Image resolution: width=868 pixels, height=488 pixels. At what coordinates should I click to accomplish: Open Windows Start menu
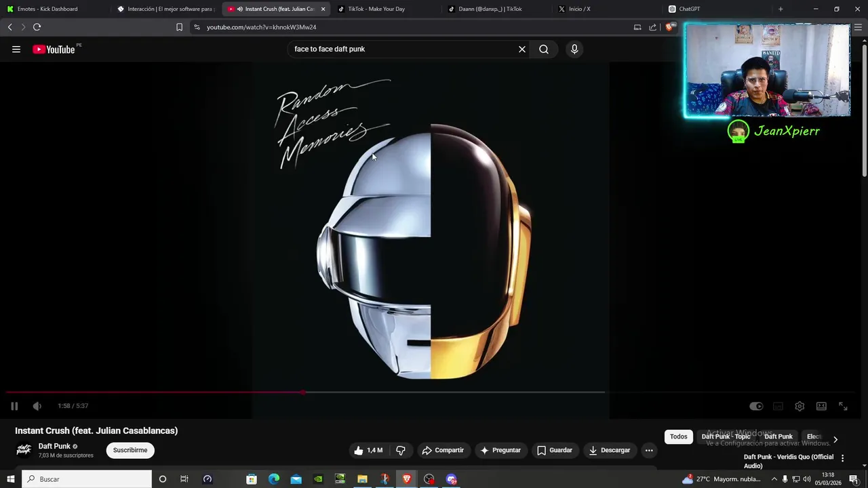[x=11, y=479]
